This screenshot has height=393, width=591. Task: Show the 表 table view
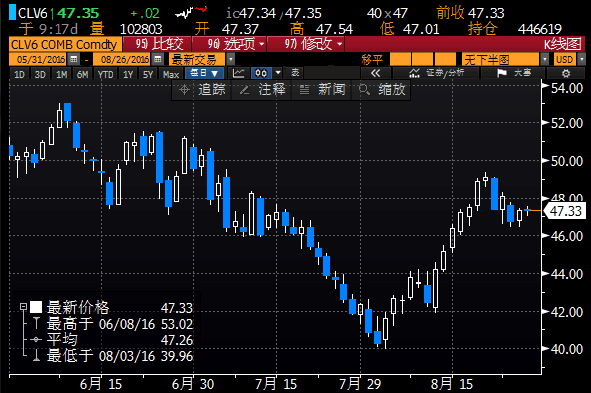tap(295, 73)
